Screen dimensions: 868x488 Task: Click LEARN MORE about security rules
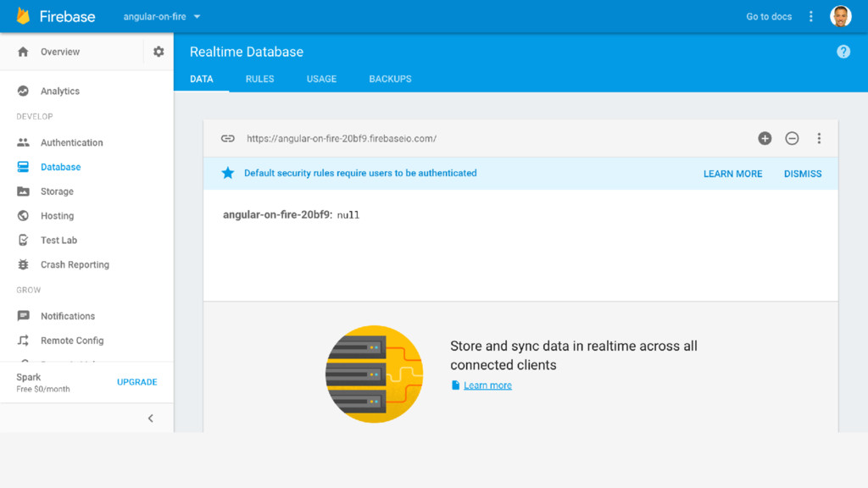click(x=732, y=174)
